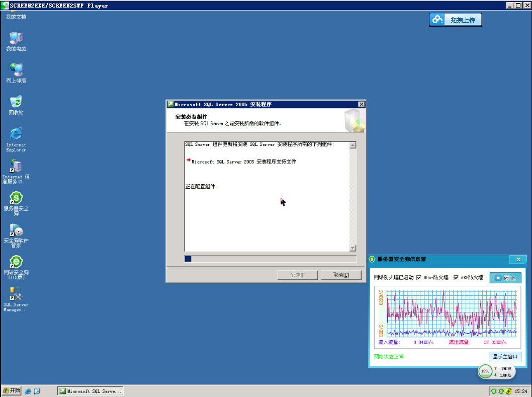Screen dimensions: 532x397
Task: Activate Microsoft SQL Server taskbar item
Action: 90,391
